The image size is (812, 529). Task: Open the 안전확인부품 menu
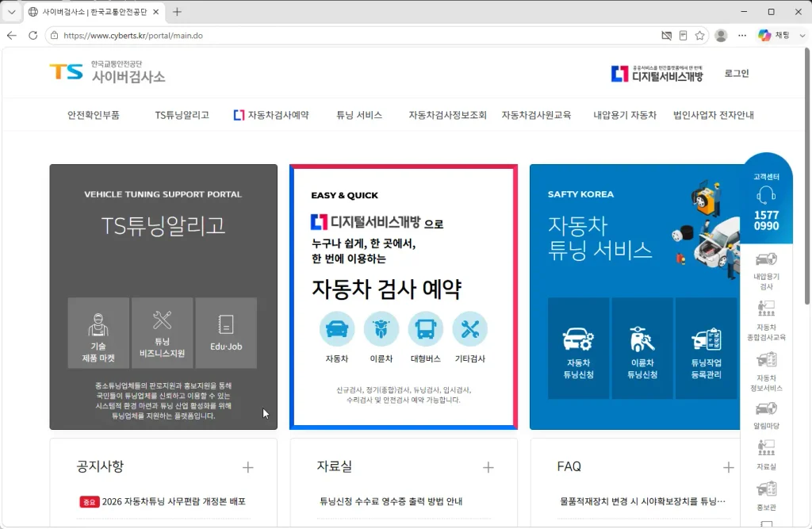tap(94, 115)
